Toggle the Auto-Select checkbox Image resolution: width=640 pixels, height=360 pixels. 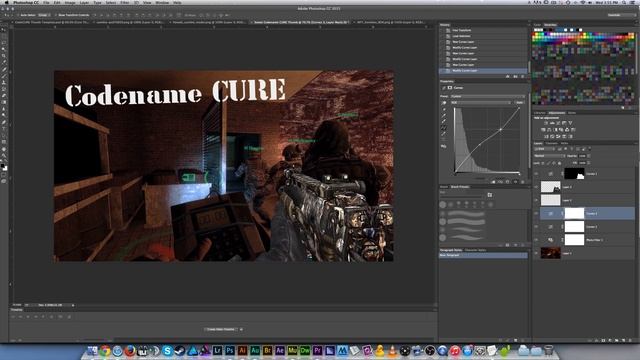(x=18, y=15)
